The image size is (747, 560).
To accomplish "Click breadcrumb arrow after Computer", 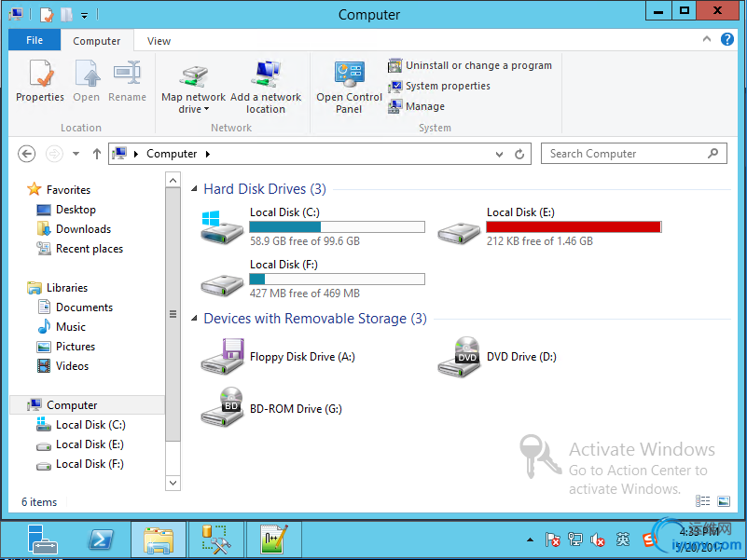I will click(x=208, y=154).
